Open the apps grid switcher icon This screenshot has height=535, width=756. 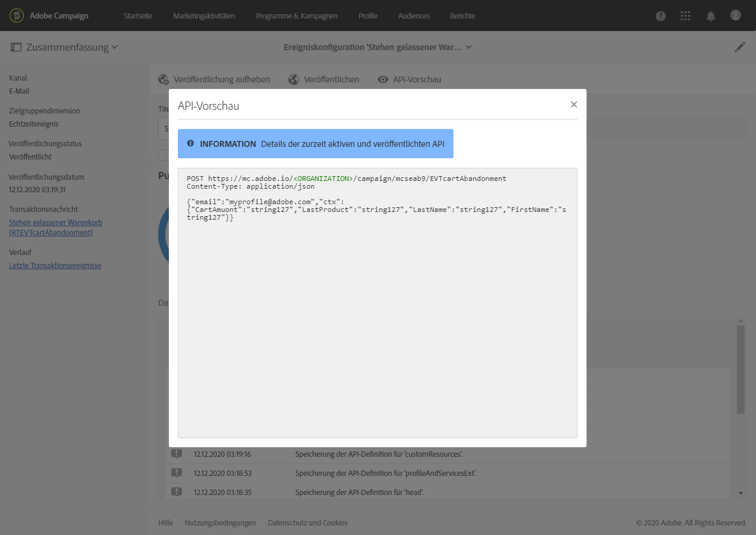(686, 16)
